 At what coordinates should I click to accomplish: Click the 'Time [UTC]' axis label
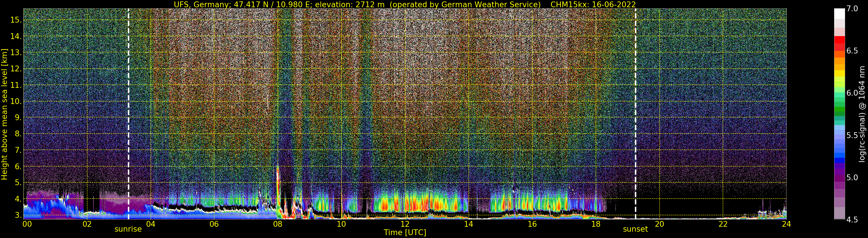(405, 233)
